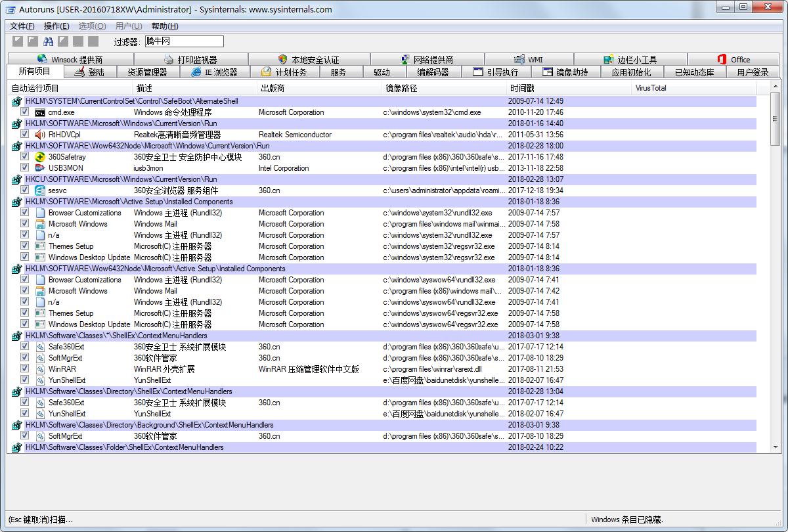Click the 镜像路径 column header
788x532 pixels.
[x=445, y=88]
